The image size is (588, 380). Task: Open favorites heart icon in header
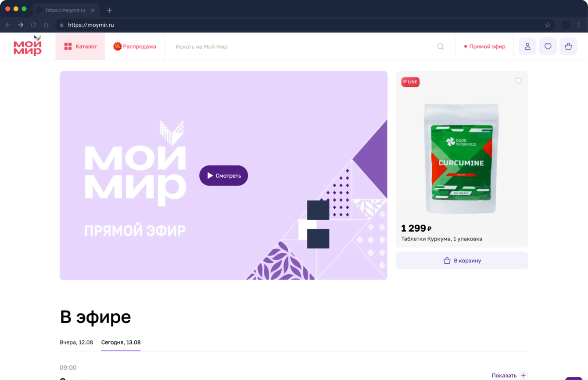[548, 47]
